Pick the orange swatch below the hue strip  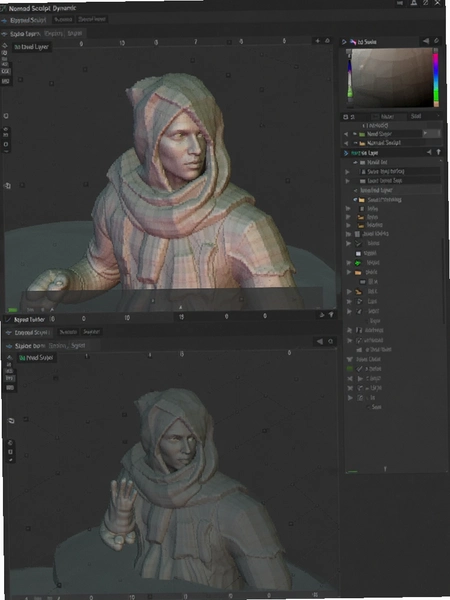[436, 104]
